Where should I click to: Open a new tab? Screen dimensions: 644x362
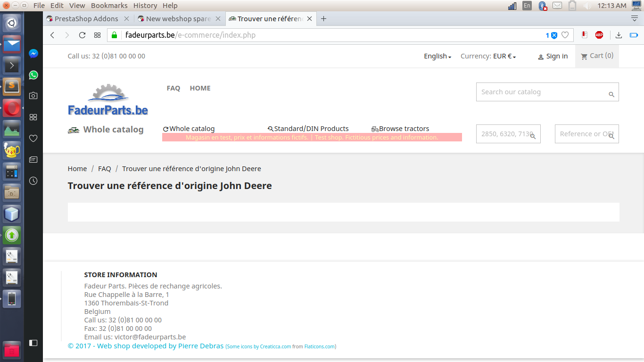point(323,19)
